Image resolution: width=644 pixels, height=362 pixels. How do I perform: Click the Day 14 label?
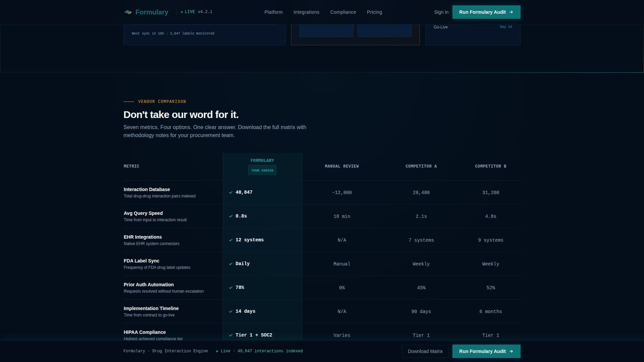click(x=506, y=27)
